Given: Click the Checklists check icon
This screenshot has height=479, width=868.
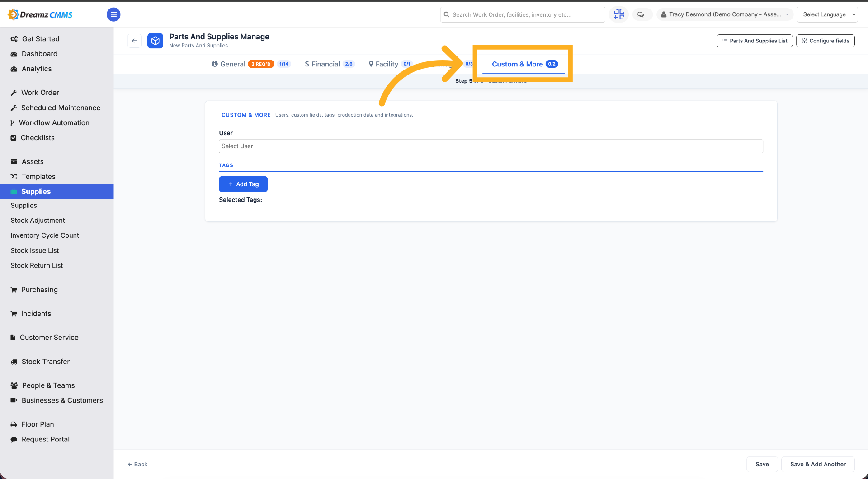Looking at the screenshot, I should pos(14,138).
